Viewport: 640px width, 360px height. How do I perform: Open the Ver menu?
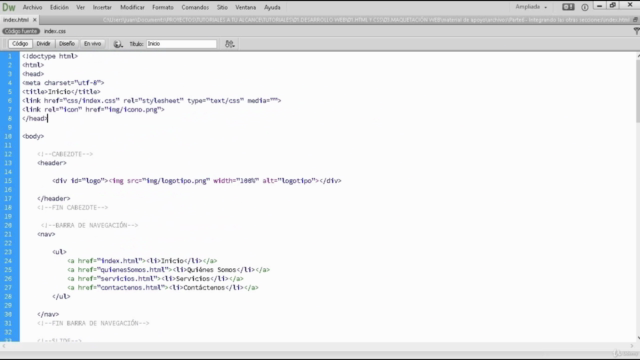coord(80,7)
